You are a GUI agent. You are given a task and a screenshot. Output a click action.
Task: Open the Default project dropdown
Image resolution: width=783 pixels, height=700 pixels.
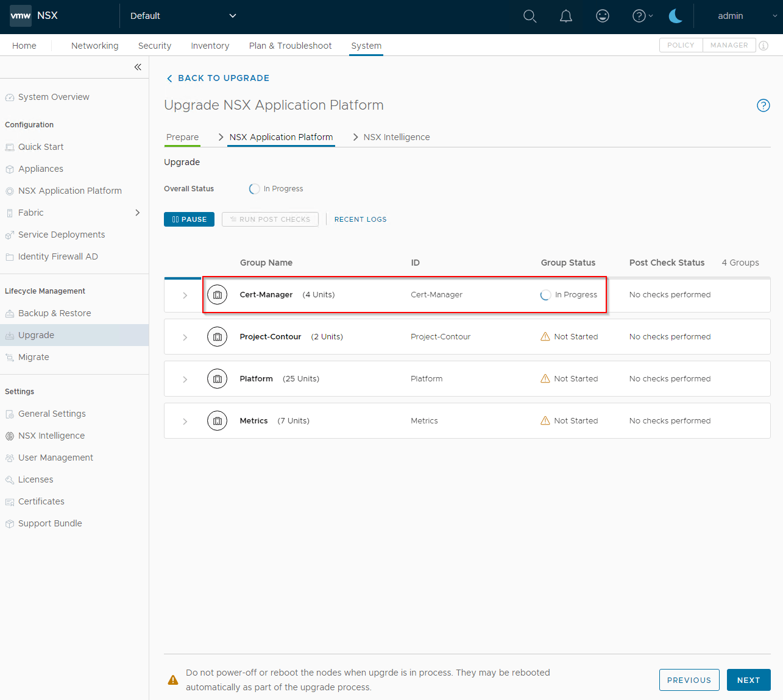pos(183,16)
